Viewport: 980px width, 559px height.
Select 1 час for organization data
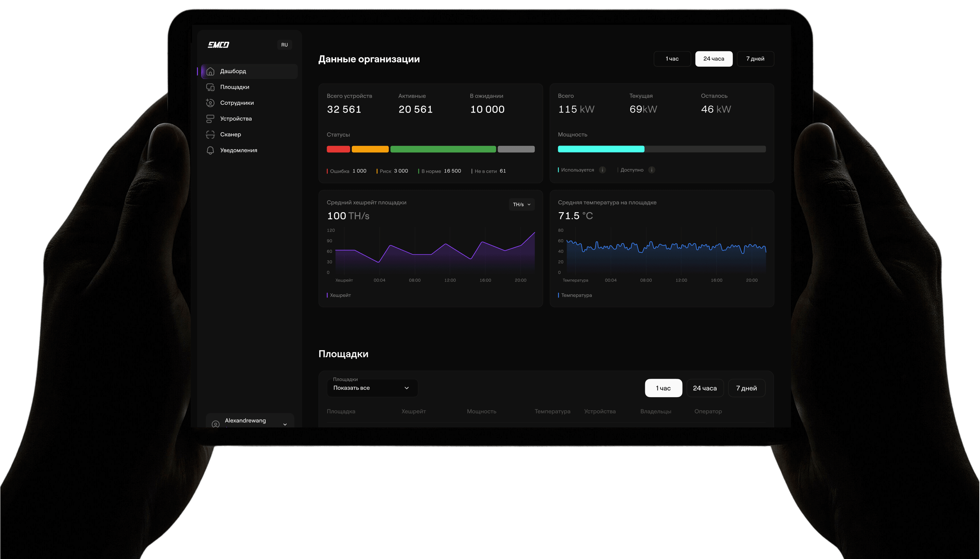pyautogui.click(x=672, y=59)
